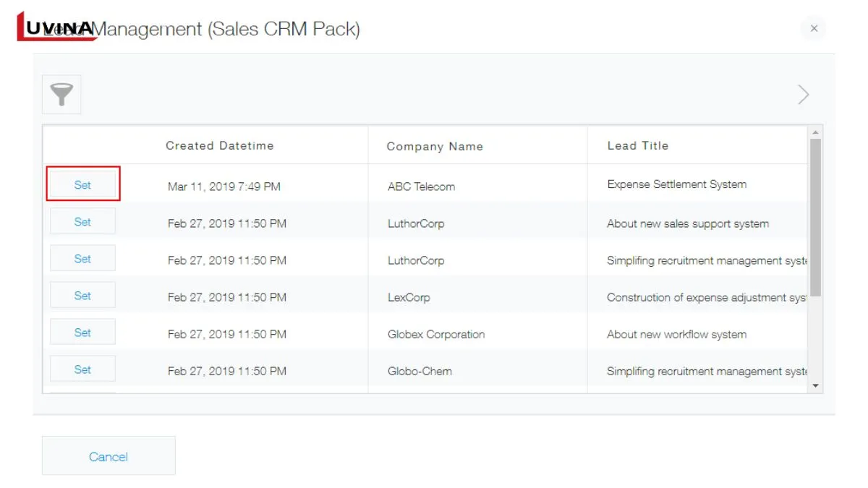
Task: Go to next page with right chevron
Action: pos(803,95)
